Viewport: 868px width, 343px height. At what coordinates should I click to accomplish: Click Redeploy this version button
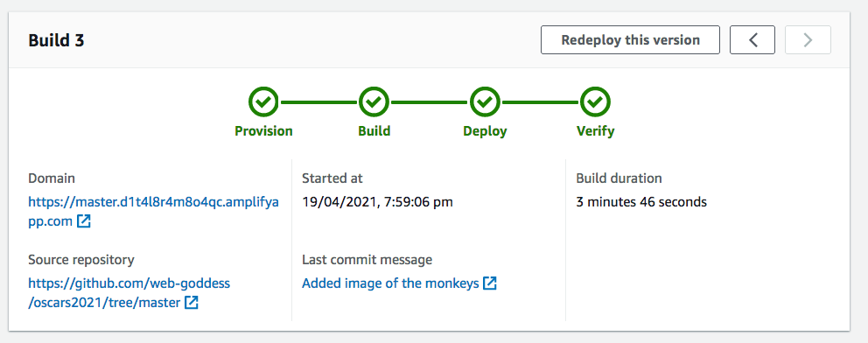[631, 40]
